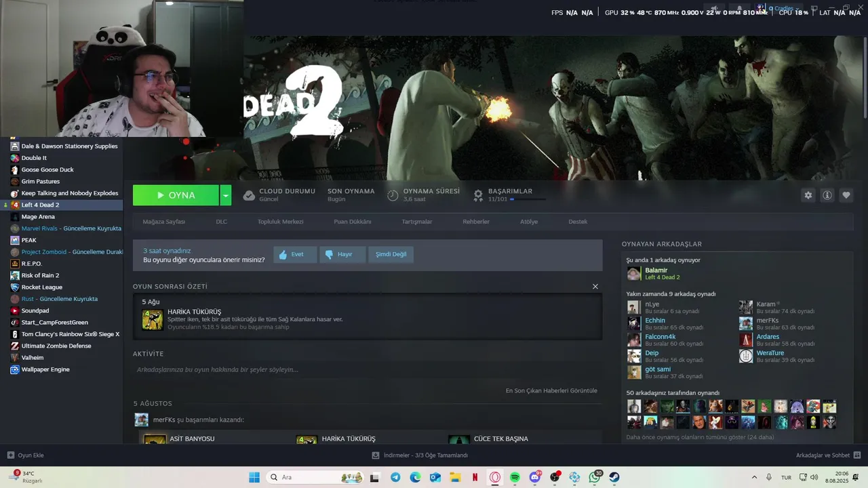Open Opera GX from the taskbar
The width and height of the screenshot is (868, 488).
[495, 477]
